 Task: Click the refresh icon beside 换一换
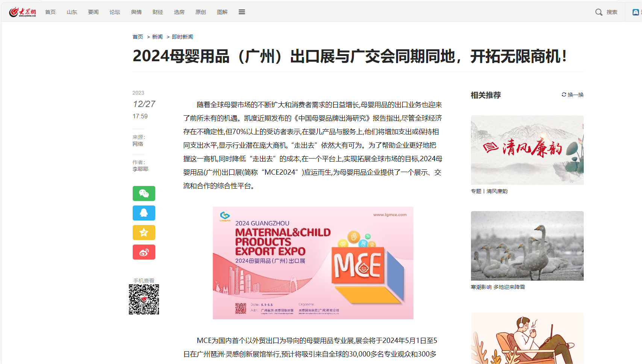coord(564,95)
